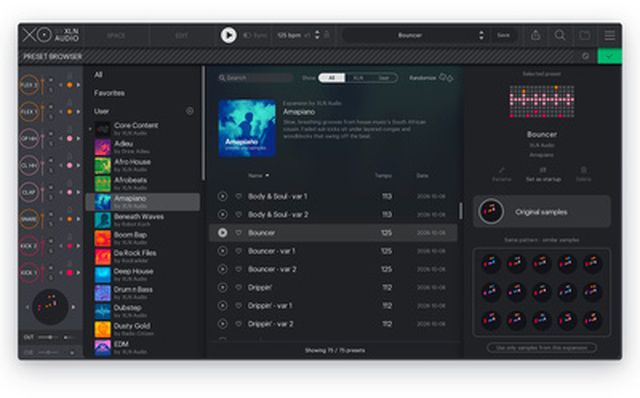Favorite the Drippin' preset with heart
The width and height of the screenshot is (640, 398).
tap(238, 287)
